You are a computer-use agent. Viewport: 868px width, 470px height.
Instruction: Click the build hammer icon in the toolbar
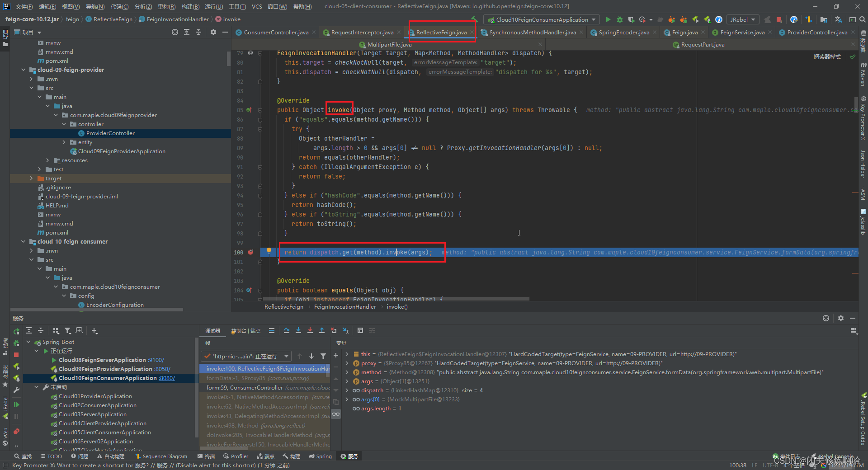[474, 19]
